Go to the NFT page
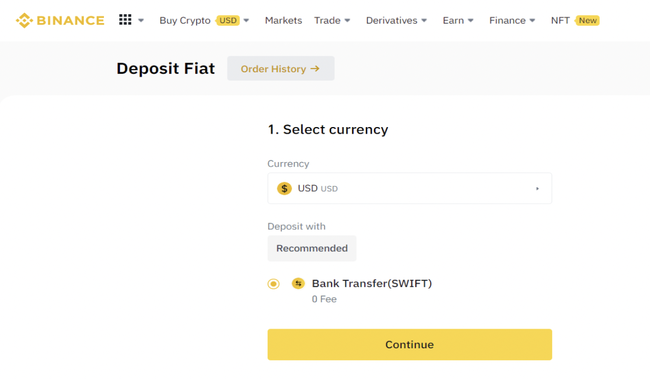Screen dimensions: 650x379 point(560,20)
